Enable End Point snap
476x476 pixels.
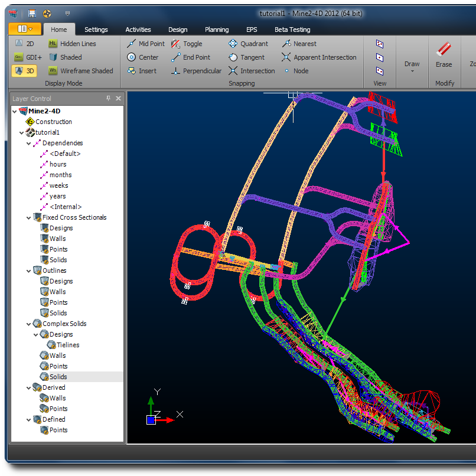click(190, 57)
